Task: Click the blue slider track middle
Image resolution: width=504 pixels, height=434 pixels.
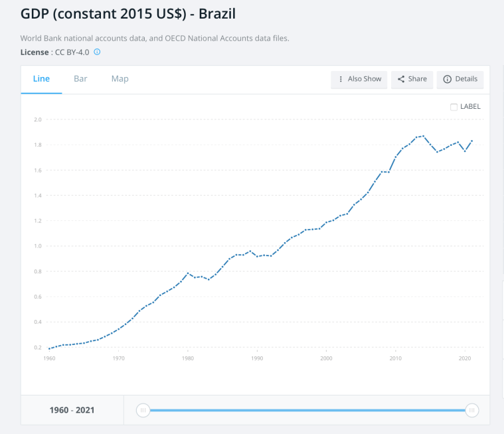Action: (x=307, y=410)
